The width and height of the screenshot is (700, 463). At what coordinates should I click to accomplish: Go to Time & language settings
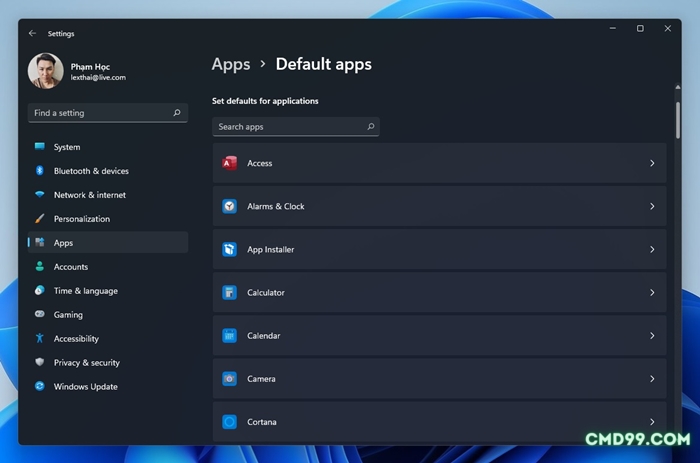108,291
